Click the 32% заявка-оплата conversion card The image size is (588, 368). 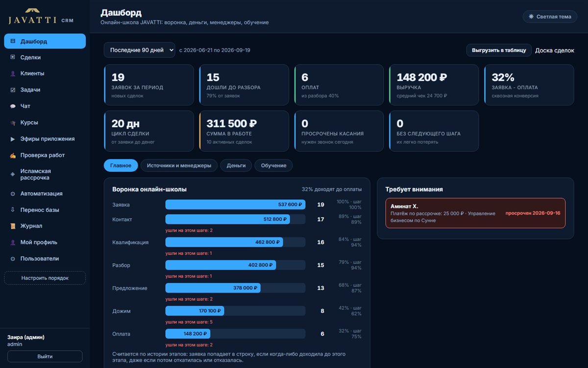[x=529, y=85]
